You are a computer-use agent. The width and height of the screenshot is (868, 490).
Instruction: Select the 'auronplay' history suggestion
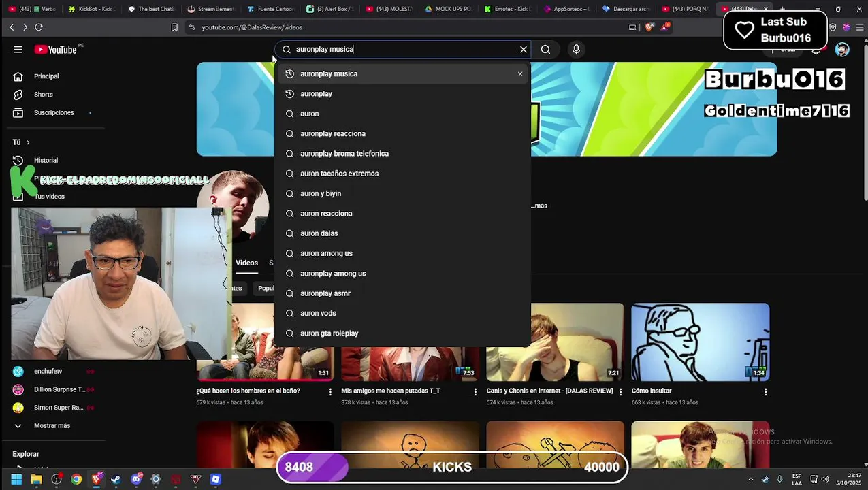pyautogui.click(x=402, y=93)
